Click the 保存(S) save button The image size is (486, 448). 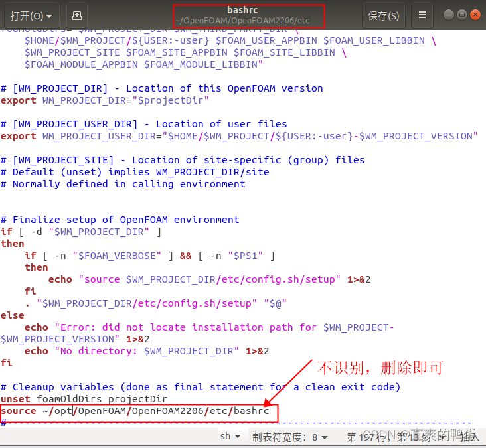[383, 15]
